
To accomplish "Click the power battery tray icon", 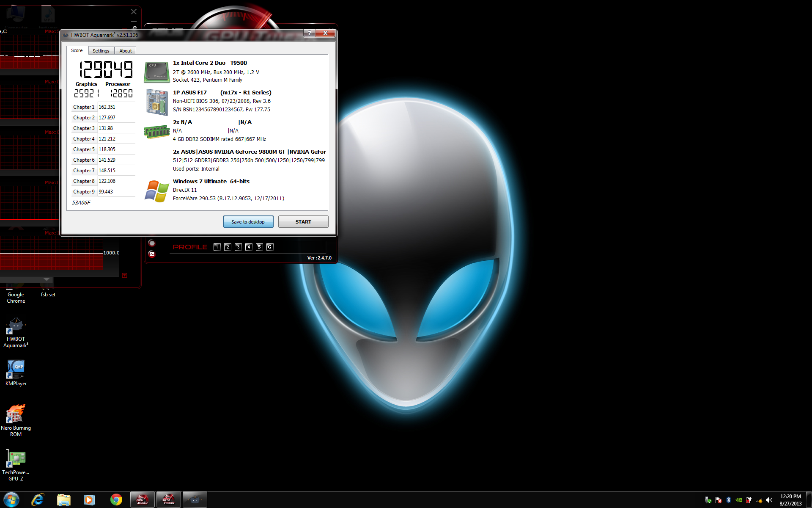I will 749,500.
